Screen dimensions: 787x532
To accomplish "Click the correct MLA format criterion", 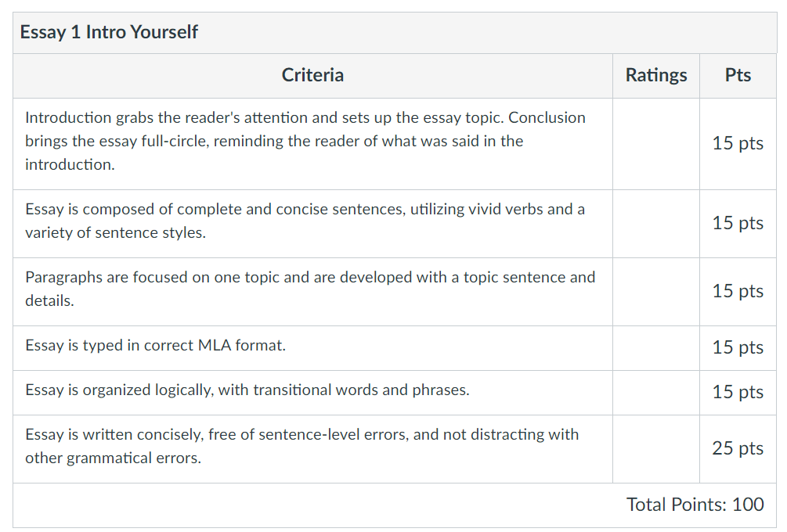I will click(156, 346).
